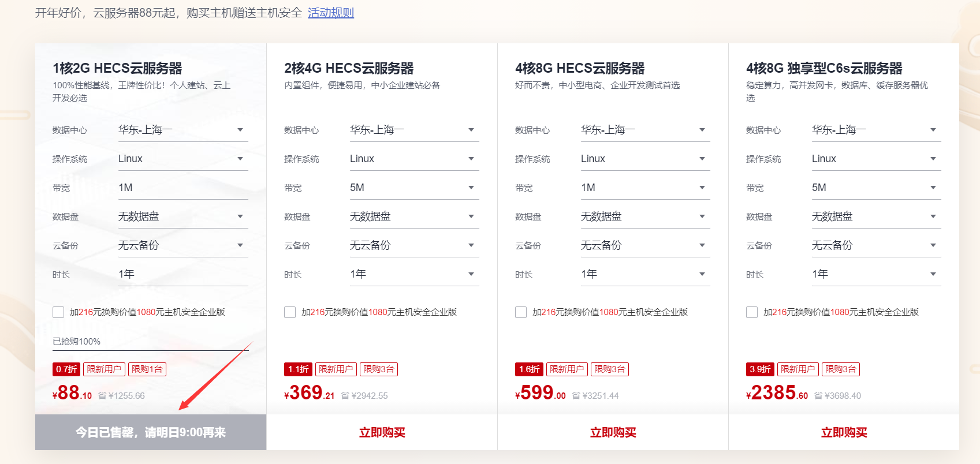Click the 限购1台 tag
This screenshot has height=464, width=980.
point(147,369)
